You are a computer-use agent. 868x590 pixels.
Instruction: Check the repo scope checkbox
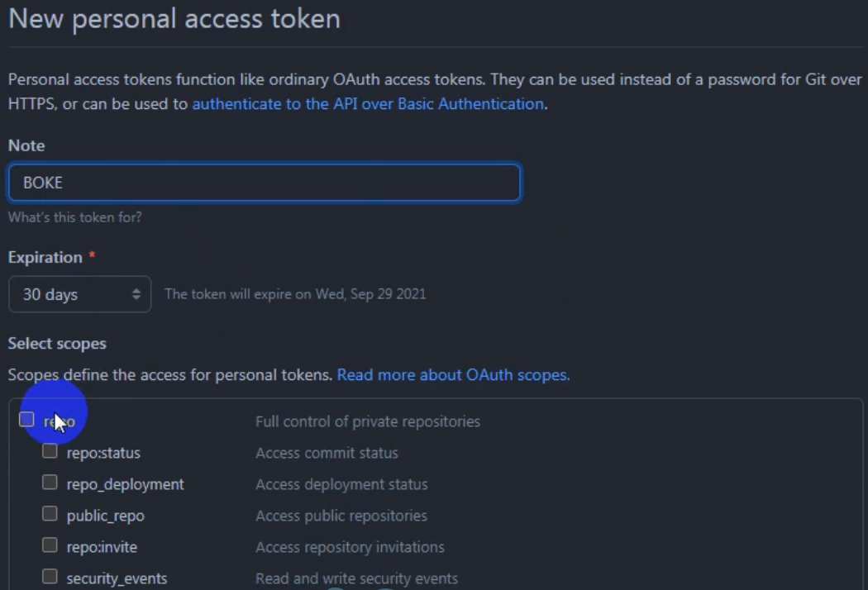[26, 420]
